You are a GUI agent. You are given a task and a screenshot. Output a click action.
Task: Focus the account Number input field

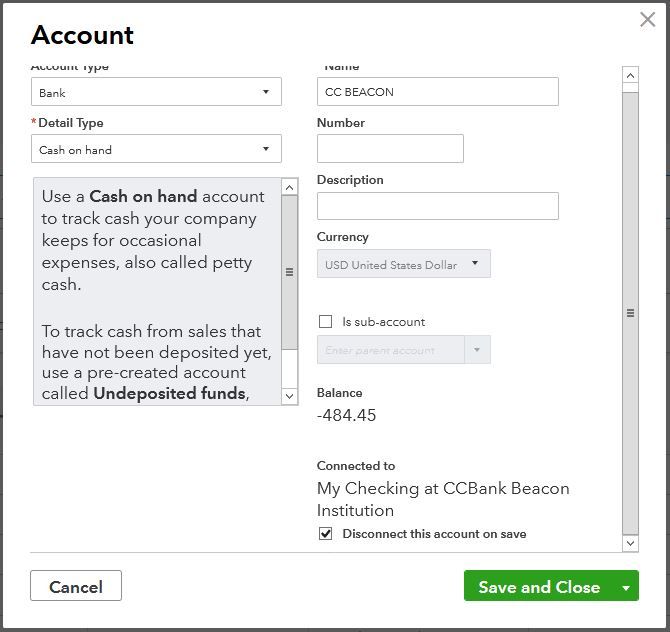[x=390, y=149]
